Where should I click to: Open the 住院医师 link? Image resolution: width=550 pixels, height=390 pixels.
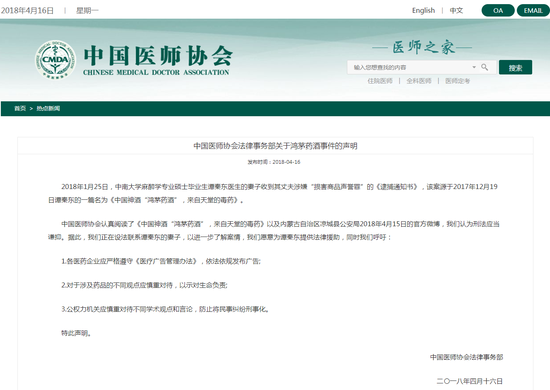point(380,81)
